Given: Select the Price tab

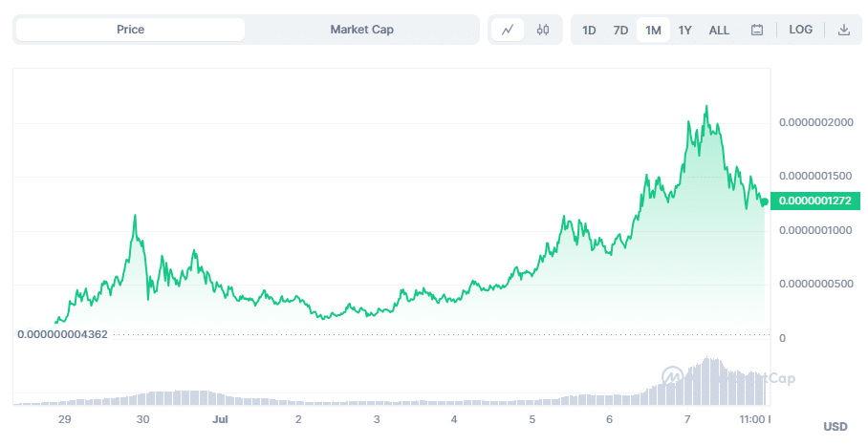Looking at the screenshot, I should coord(131,30).
